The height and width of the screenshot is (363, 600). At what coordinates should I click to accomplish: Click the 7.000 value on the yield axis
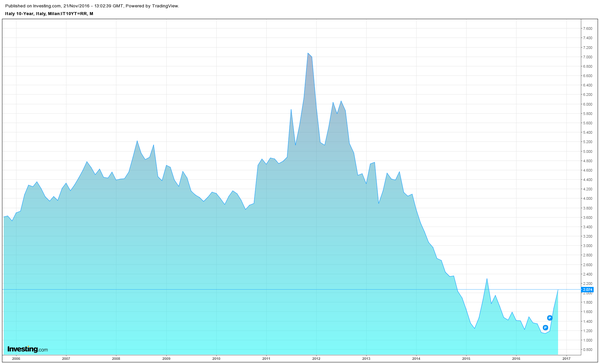click(x=588, y=57)
